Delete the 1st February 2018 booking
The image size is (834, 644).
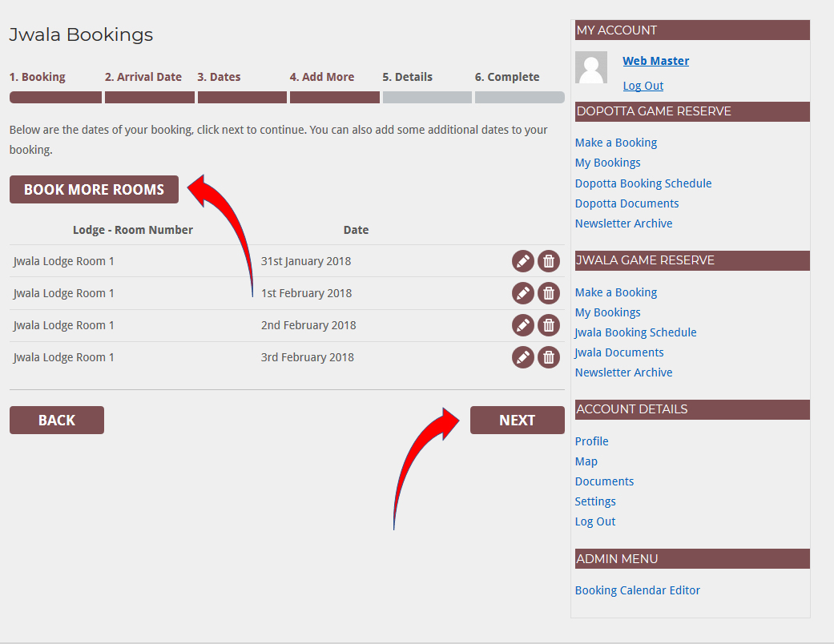coord(548,293)
